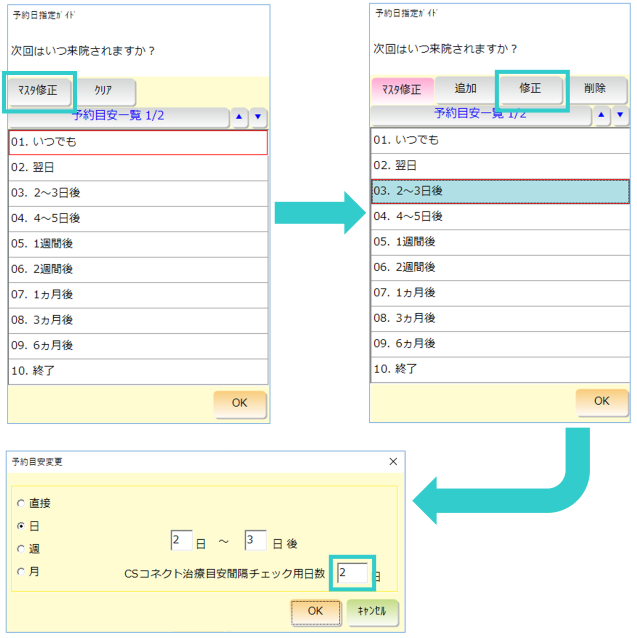Click キャンセル in the 予約目安変更 dialog

point(372,610)
